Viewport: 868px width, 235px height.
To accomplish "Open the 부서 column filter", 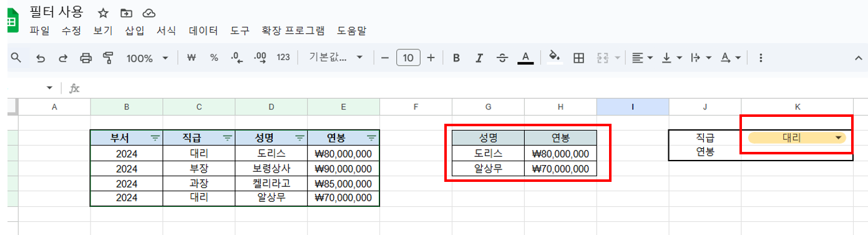I will (155, 137).
